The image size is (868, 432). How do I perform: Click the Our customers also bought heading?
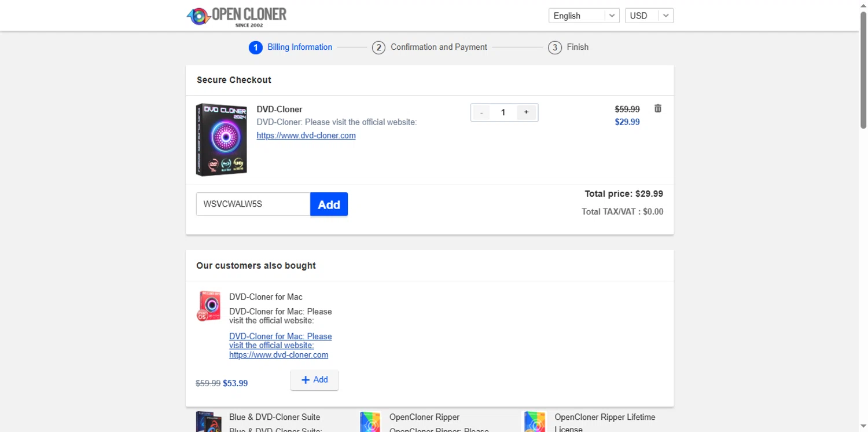[256, 266]
